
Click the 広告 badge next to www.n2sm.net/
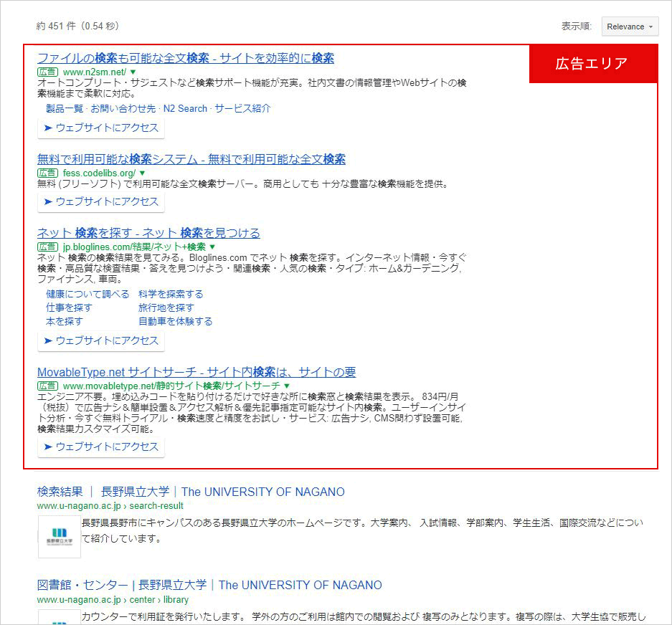tap(47, 72)
